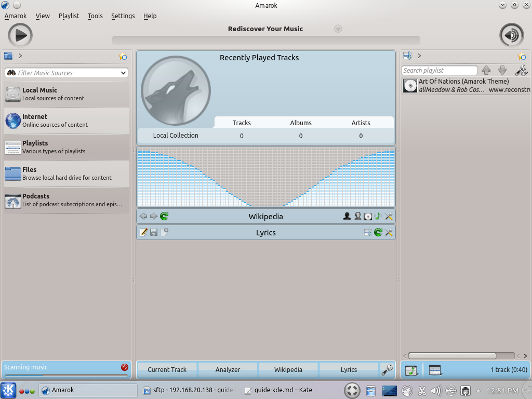Open applet configuration wrench at bottom

tap(387, 370)
